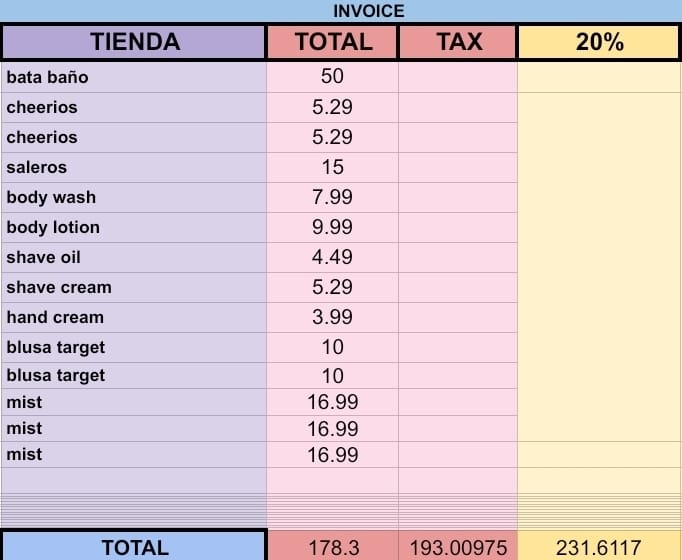
Task: Select the 193.00975 tax total cell
Action: point(458,547)
